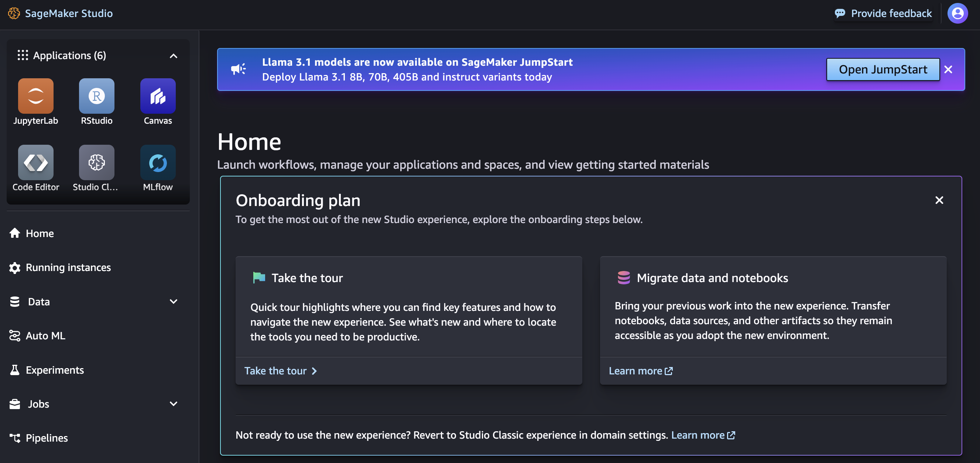This screenshot has height=463, width=980.
Task: Launch the JupyterLab application icon
Action: tap(35, 96)
